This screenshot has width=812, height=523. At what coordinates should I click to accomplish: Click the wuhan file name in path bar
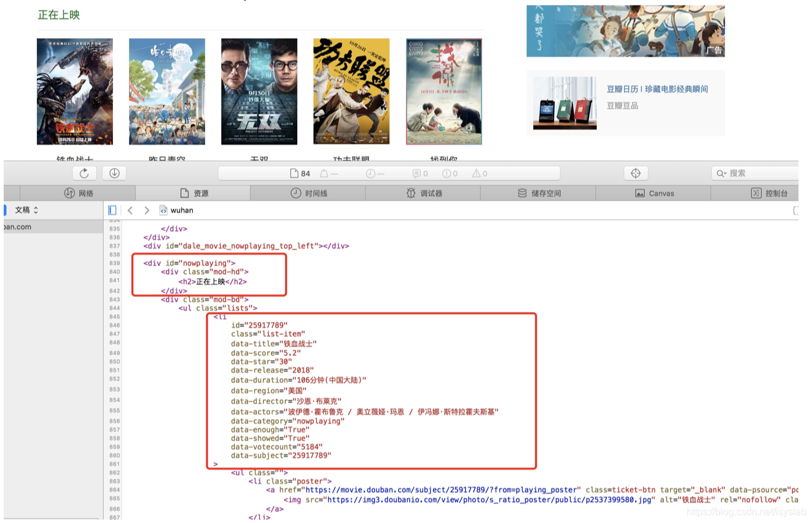point(182,210)
